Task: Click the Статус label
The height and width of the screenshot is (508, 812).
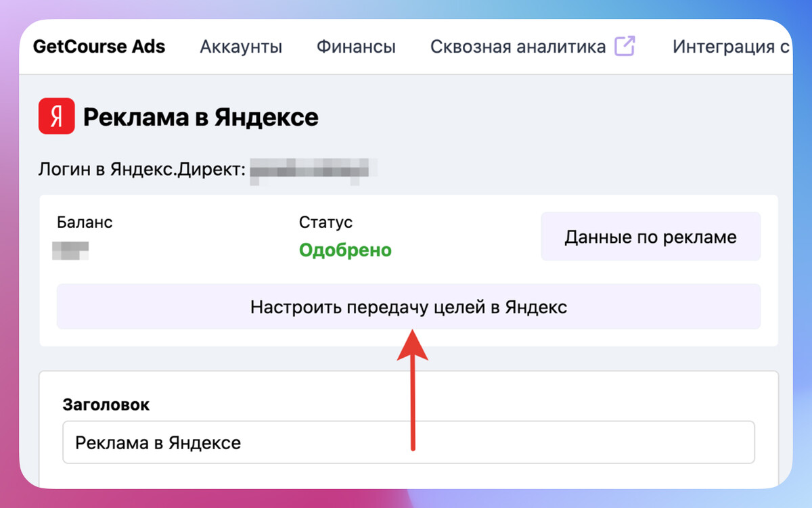Action: pos(325,222)
